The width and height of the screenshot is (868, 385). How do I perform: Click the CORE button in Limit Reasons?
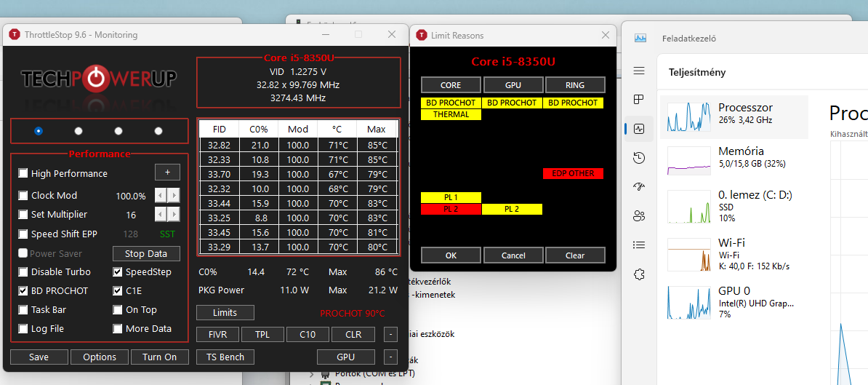point(451,84)
